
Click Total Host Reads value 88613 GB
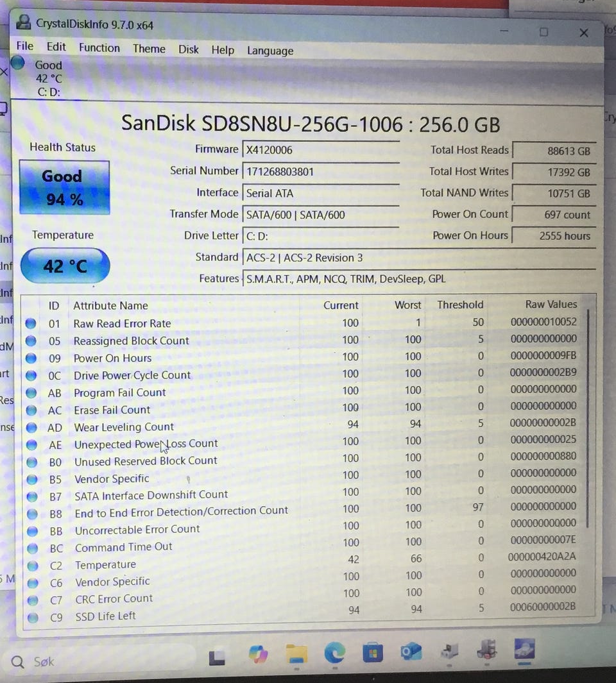(x=554, y=151)
